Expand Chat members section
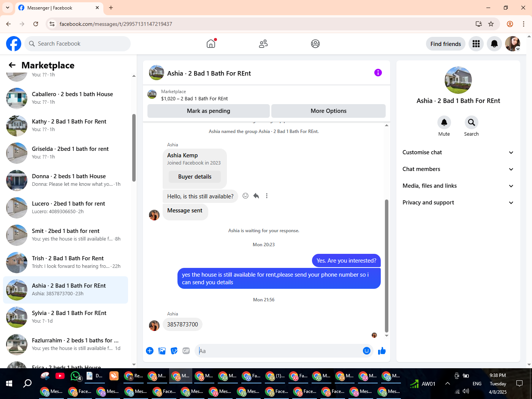Image resolution: width=532 pixels, height=399 pixels. [x=458, y=169]
